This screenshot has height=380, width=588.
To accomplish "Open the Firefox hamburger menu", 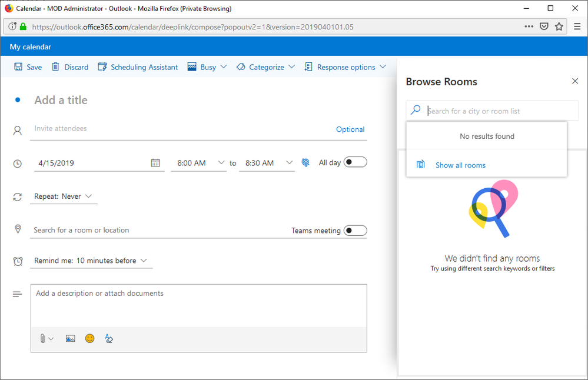I will point(577,26).
